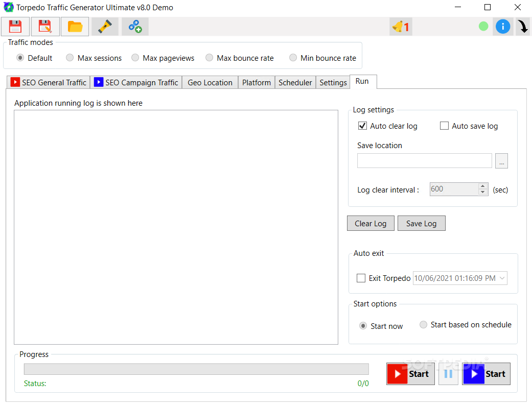
Task: Click the black curved arrow icon
Action: pos(522,27)
